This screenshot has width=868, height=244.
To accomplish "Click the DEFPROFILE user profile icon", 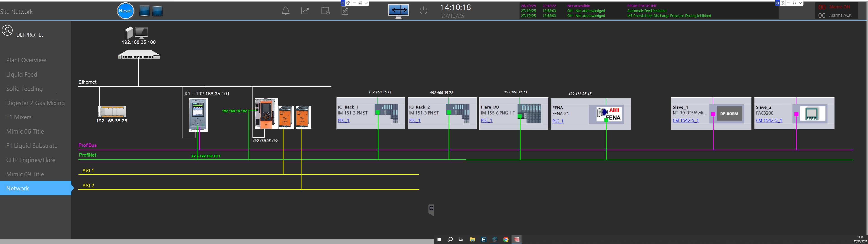I will click(x=7, y=30).
